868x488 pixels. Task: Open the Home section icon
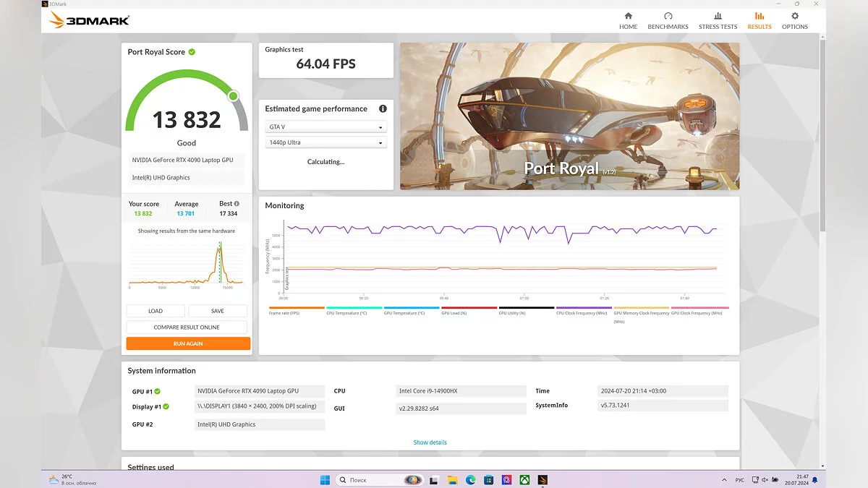(628, 16)
